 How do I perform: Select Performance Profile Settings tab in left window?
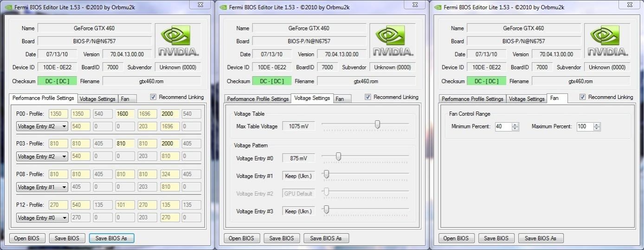click(x=43, y=98)
